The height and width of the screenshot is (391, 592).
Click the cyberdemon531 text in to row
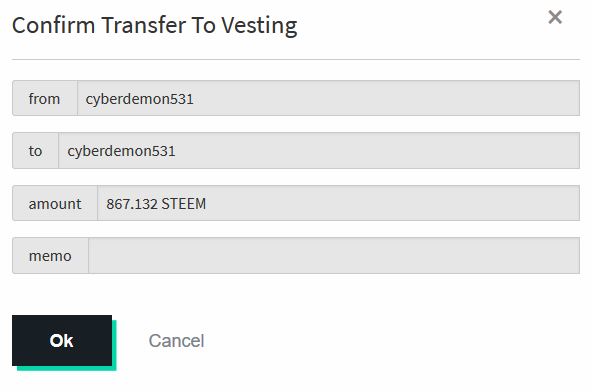pyautogui.click(x=121, y=151)
